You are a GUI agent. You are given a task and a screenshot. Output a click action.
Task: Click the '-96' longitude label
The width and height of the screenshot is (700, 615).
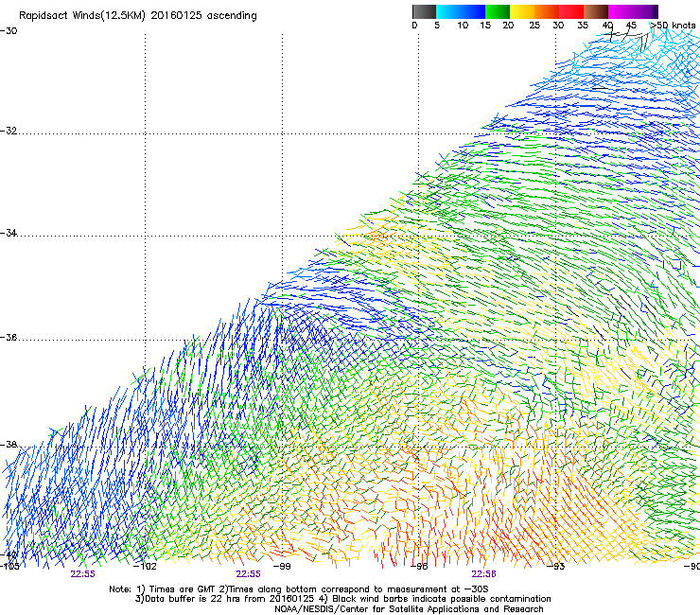click(x=419, y=567)
